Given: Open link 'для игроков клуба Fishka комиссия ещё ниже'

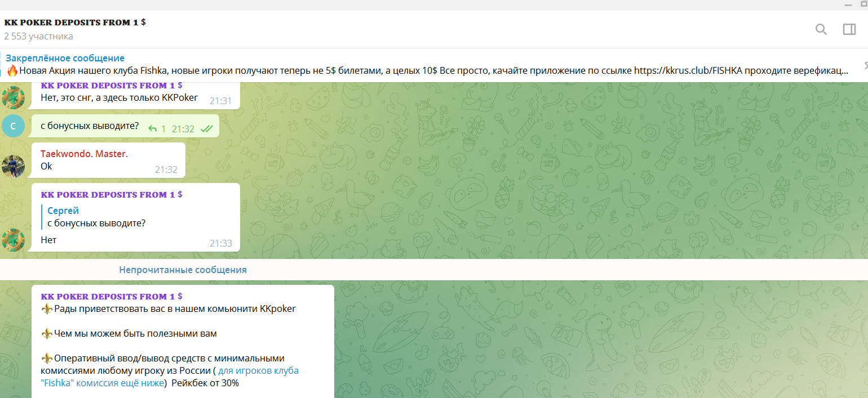Looking at the screenshot, I should [x=170, y=377].
